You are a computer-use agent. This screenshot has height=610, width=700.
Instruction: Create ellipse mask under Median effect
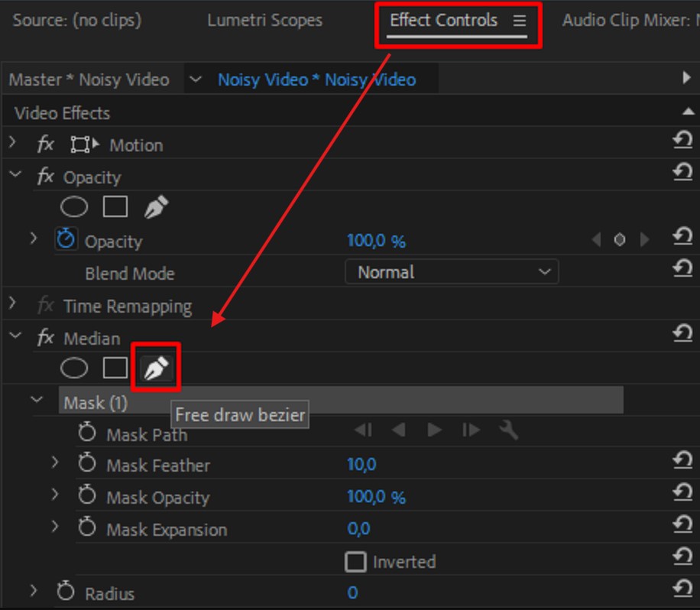[74, 368]
